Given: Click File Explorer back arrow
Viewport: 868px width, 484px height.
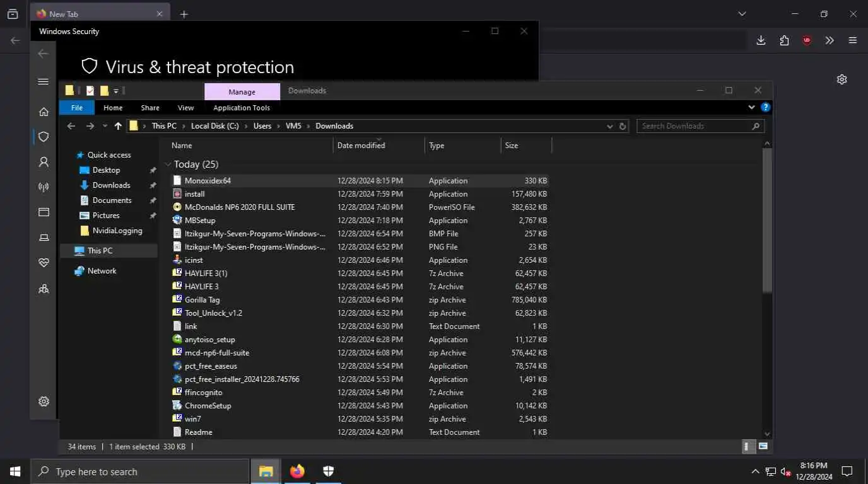Looking at the screenshot, I should pyautogui.click(x=71, y=126).
